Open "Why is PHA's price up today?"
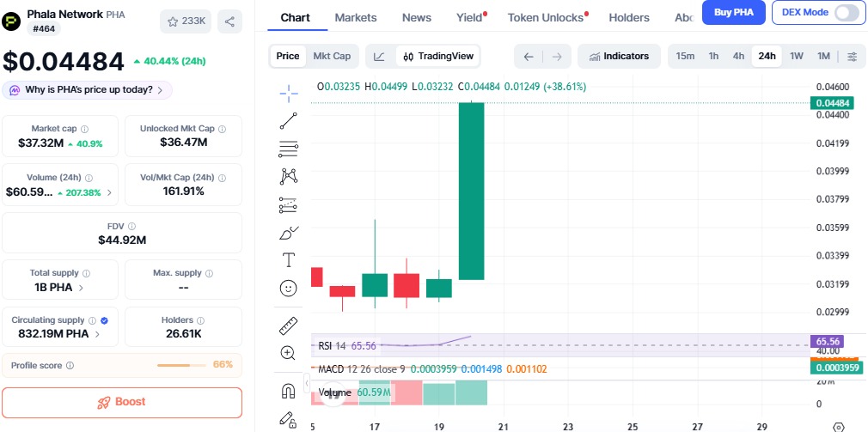This screenshot has height=432, width=868. (x=87, y=89)
